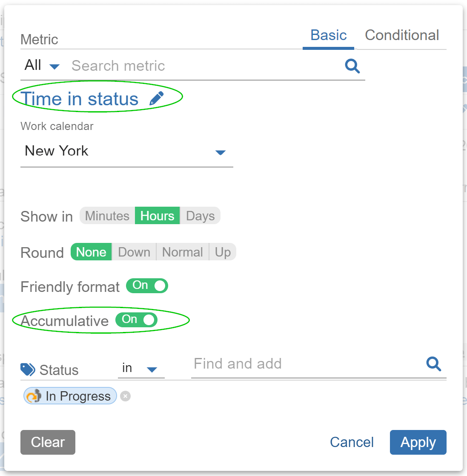Disable the Accumulative switch
Image resolution: width=467 pixels, height=476 pixels.
tap(136, 320)
